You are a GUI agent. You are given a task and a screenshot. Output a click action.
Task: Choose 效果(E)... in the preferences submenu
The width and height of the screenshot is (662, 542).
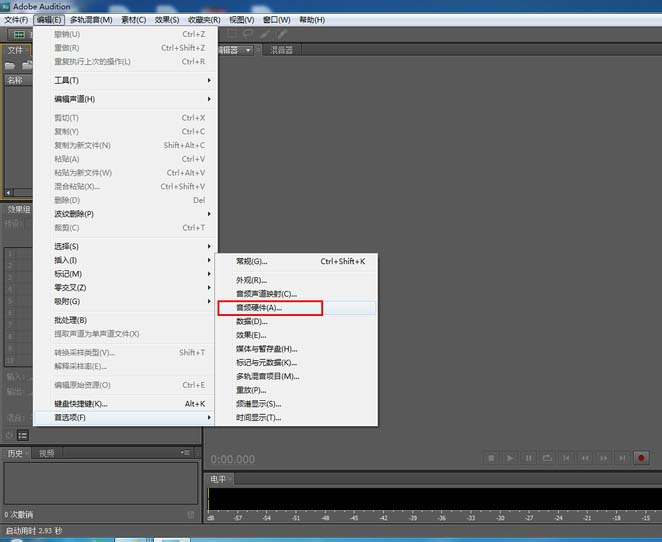point(296,335)
